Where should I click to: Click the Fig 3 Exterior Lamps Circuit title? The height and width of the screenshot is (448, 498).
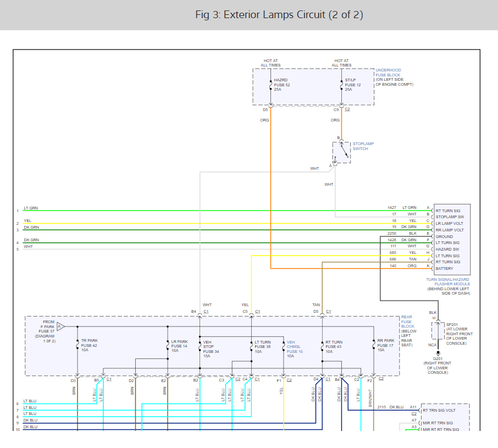(x=279, y=15)
